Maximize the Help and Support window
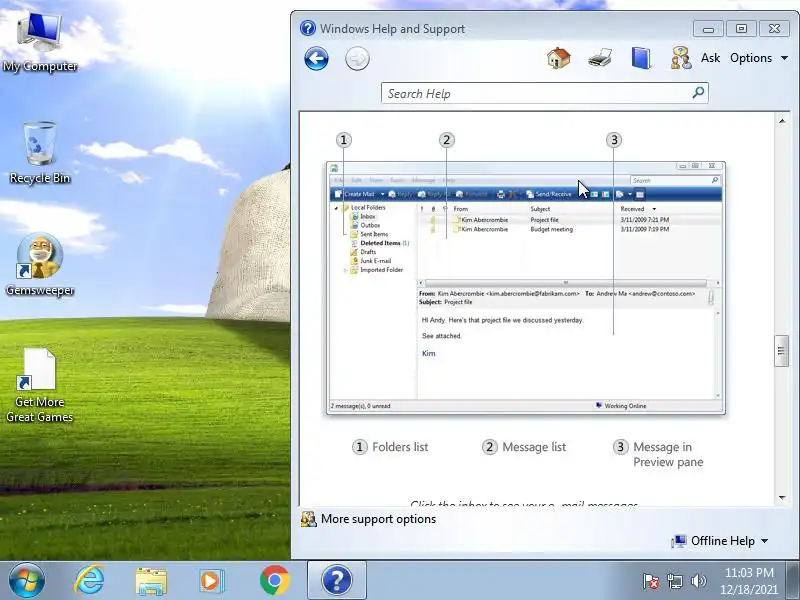Image resolution: width=800 pixels, height=600 pixels. coord(741,29)
